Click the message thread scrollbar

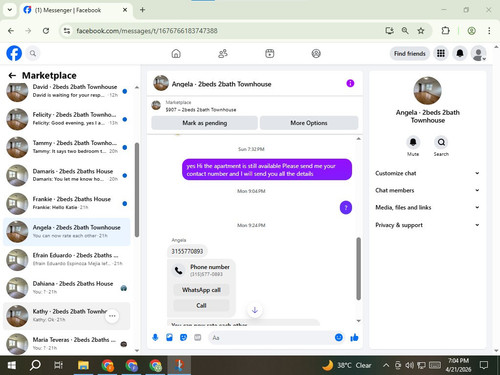pos(358,269)
